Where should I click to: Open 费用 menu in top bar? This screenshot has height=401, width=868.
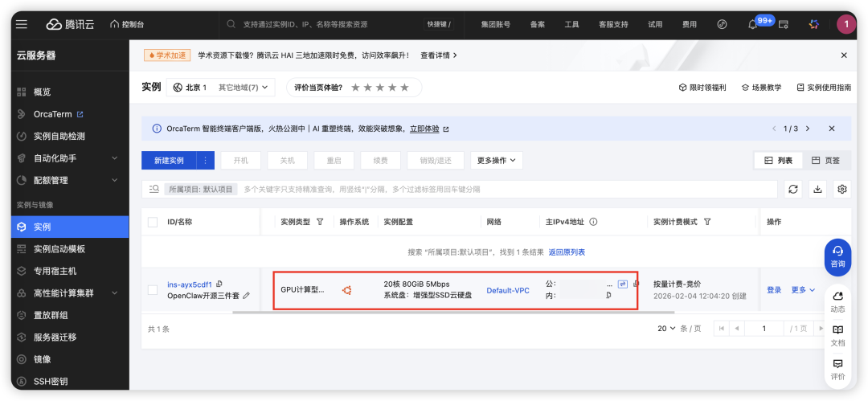coord(690,24)
